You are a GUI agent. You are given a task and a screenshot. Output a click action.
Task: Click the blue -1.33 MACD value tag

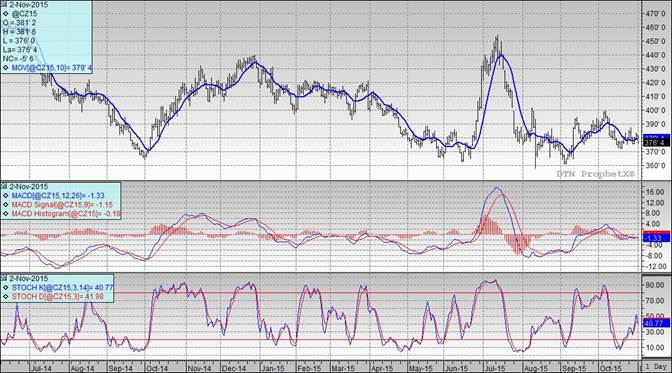click(x=655, y=238)
